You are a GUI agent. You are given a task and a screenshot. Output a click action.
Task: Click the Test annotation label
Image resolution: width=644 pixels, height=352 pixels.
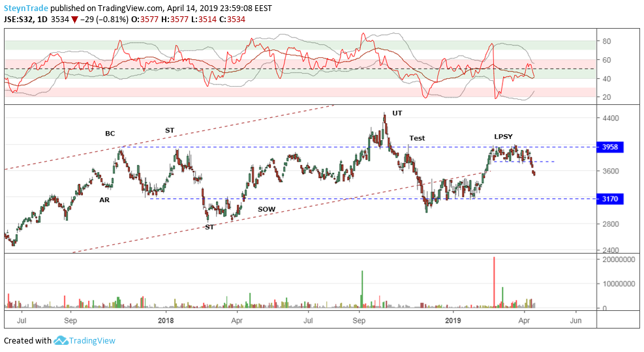[417, 138]
